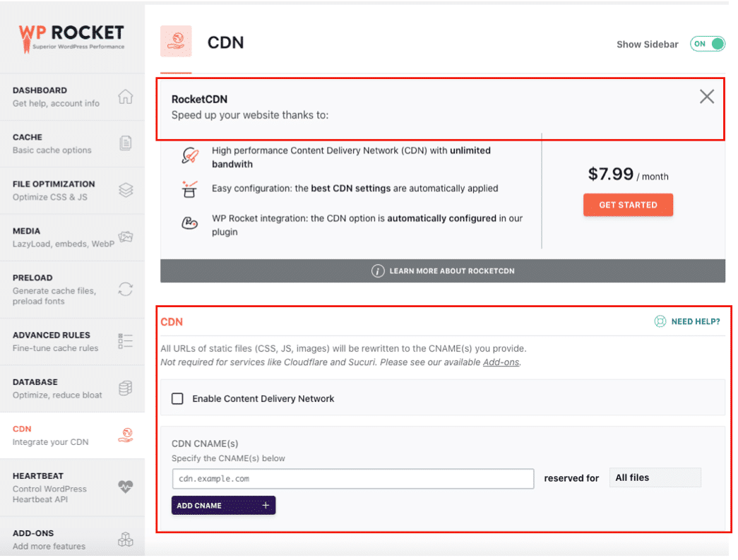Open Database options via the stacked-disks icon

126,388
